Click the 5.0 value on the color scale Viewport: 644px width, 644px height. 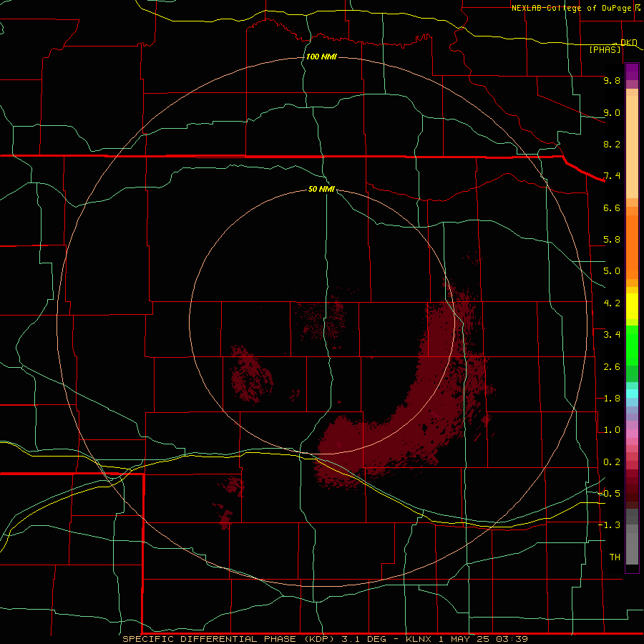(612, 271)
